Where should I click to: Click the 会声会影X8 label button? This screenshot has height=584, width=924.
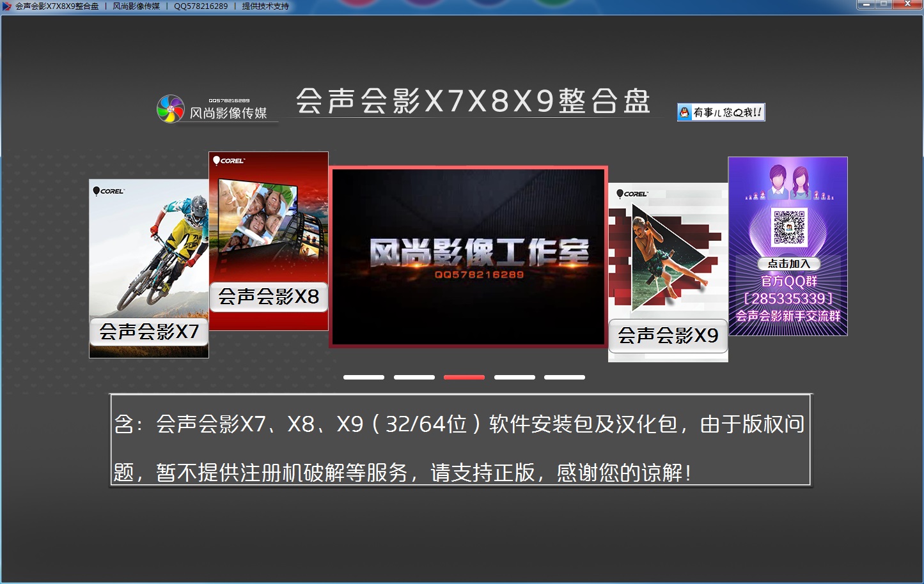point(269,296)
